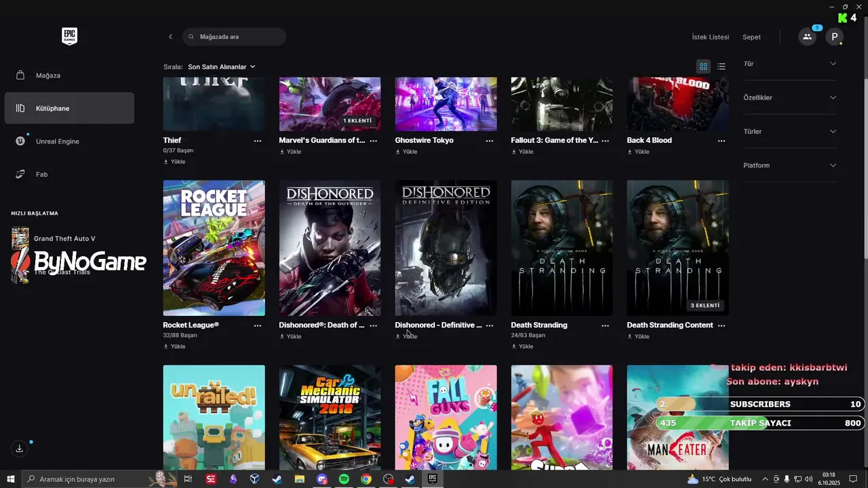Open Google Chrome from the taskbar
Image resolution: width=868 pixels, height=488 pixels.
point(366,479)
